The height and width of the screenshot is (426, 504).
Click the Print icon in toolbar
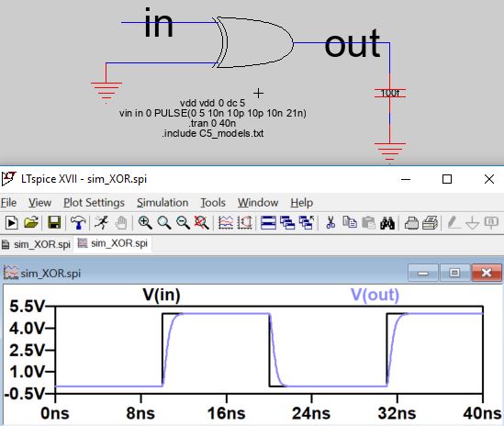[411, 223]
